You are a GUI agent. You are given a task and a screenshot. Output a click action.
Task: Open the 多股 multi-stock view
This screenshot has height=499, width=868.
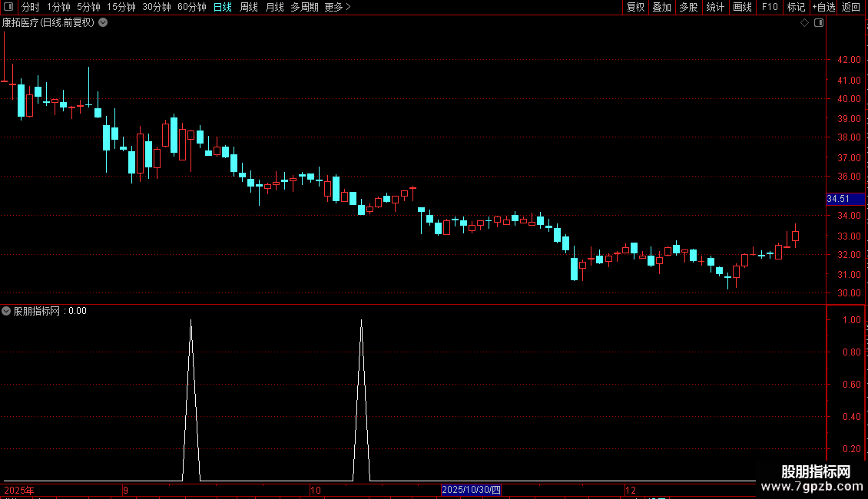click(688, 7)
